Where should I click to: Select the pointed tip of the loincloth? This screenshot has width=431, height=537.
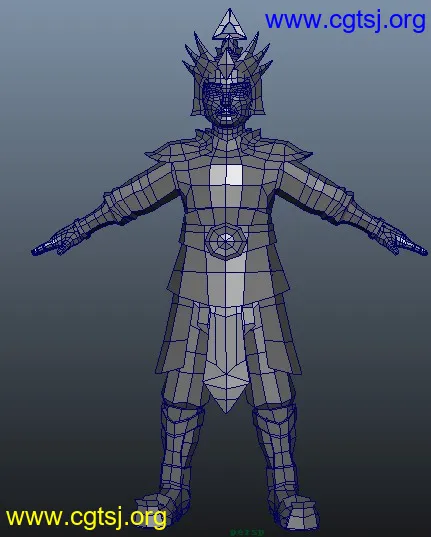tap(226, 394)
